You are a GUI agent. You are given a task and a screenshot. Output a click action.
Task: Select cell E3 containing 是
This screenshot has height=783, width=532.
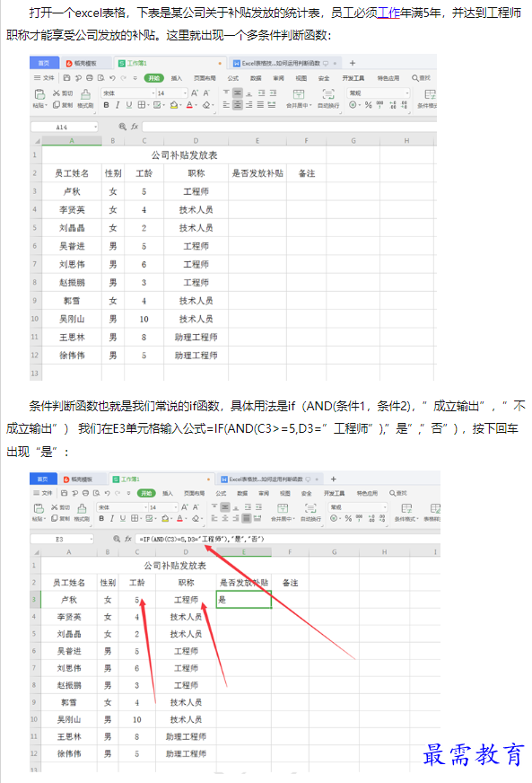click(x=243, y=599)
